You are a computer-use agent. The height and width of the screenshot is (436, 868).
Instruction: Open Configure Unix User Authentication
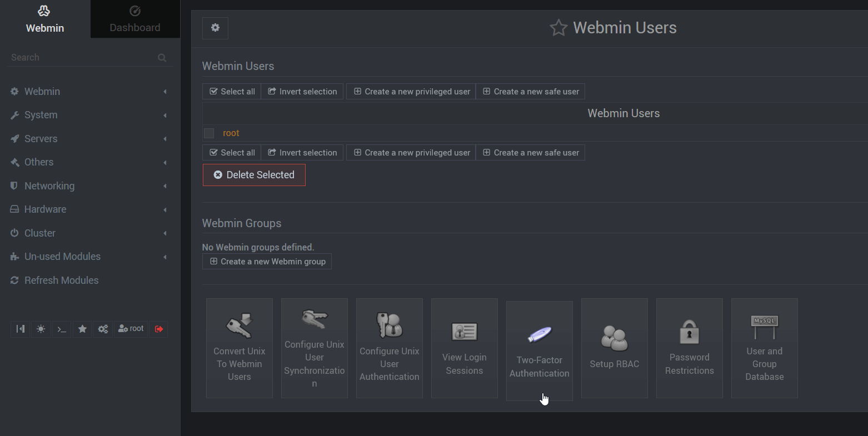(x=390, y=348)
